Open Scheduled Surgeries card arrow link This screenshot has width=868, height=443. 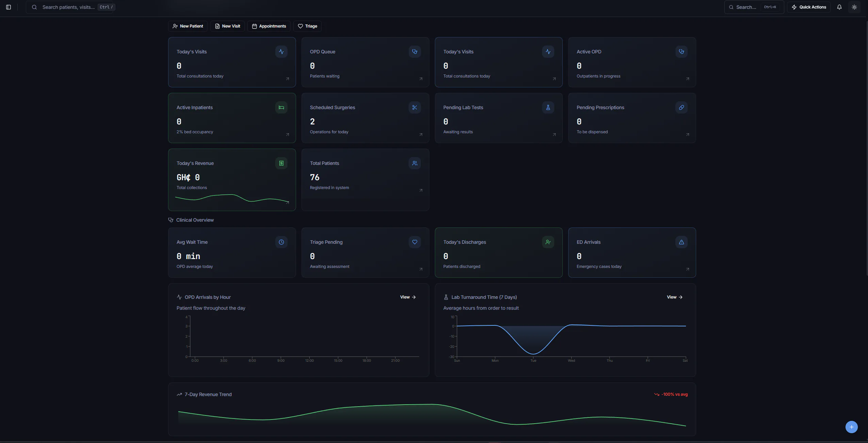[421, 135]
